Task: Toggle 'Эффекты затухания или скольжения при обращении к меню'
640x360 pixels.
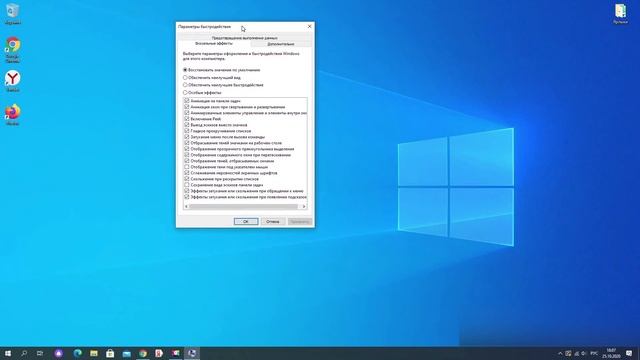Action: click(x=187, y=191)
